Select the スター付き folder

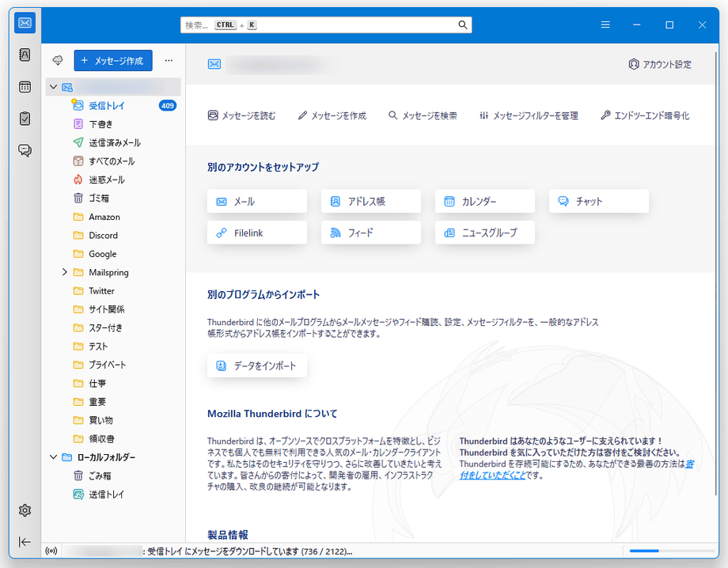(x=113, y=328)
